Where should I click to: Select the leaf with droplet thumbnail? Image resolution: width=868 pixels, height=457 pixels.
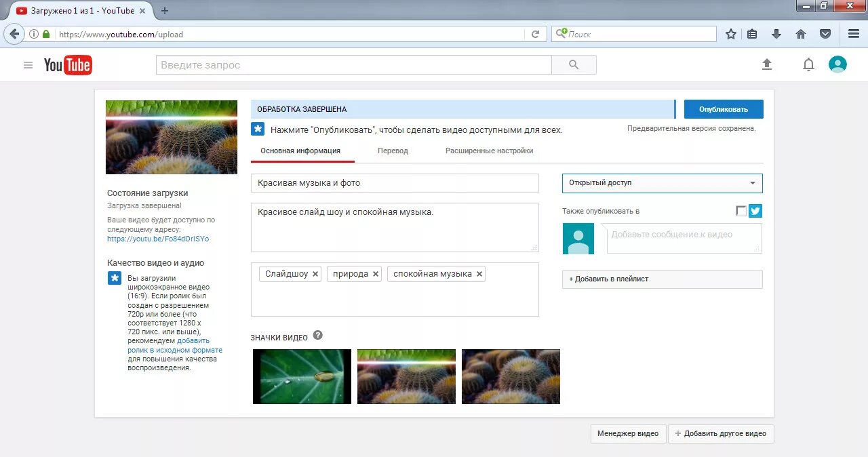click(x=302, y=376)
